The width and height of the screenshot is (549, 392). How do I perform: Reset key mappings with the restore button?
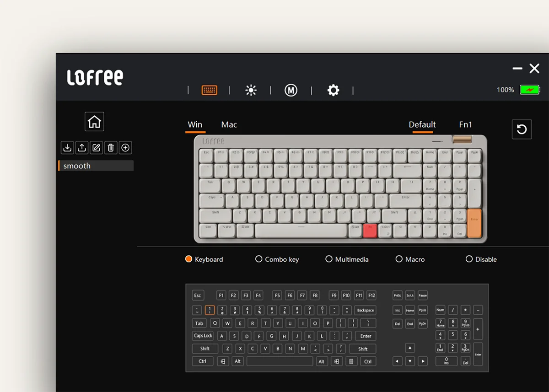(522, 129)
